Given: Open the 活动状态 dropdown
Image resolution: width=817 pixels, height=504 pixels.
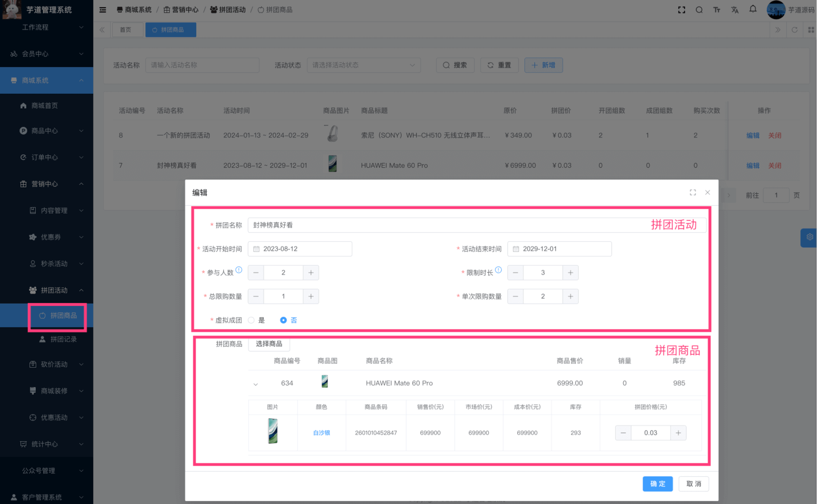Looking at the screenshot, I should point(364,65).
